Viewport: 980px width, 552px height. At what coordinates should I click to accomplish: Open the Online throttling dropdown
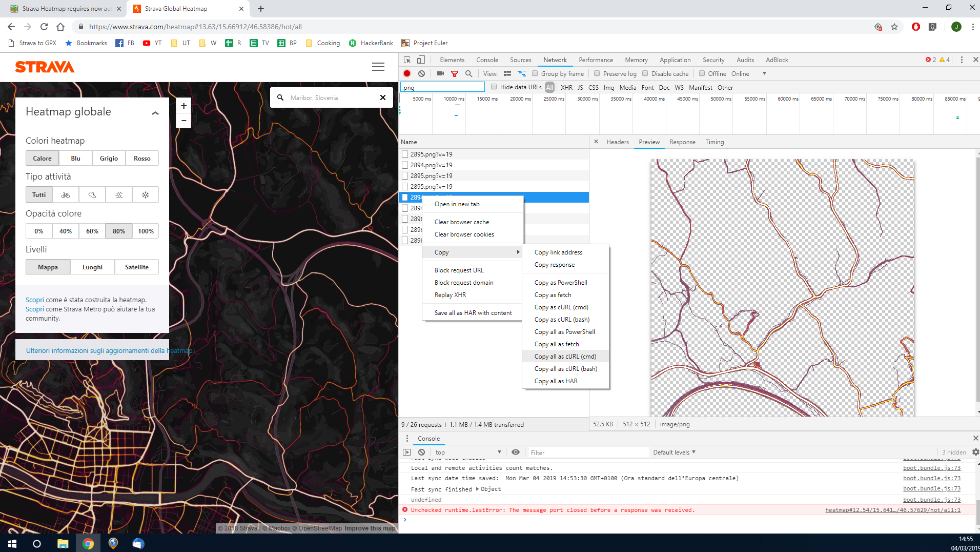[749, 74]
